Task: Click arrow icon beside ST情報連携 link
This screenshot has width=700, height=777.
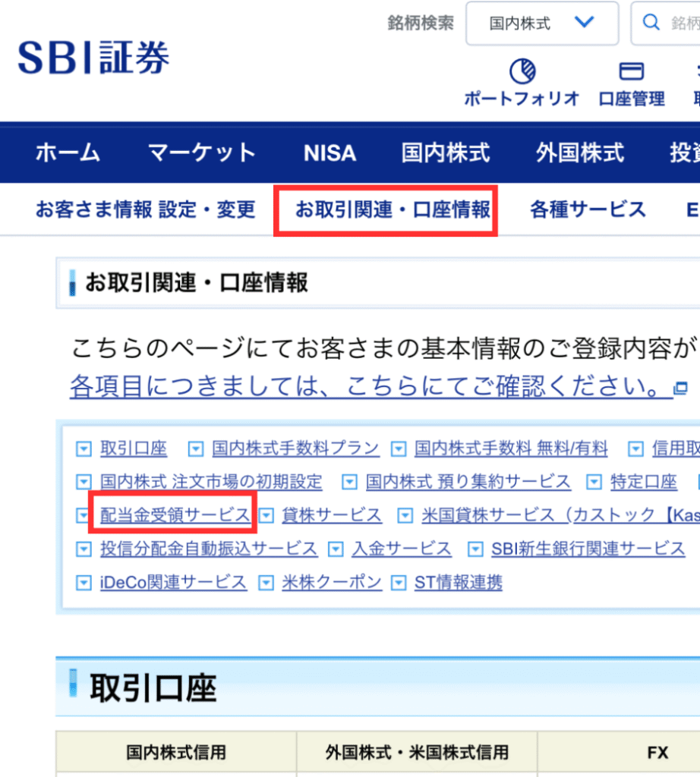Action: (x=399, y=583)
